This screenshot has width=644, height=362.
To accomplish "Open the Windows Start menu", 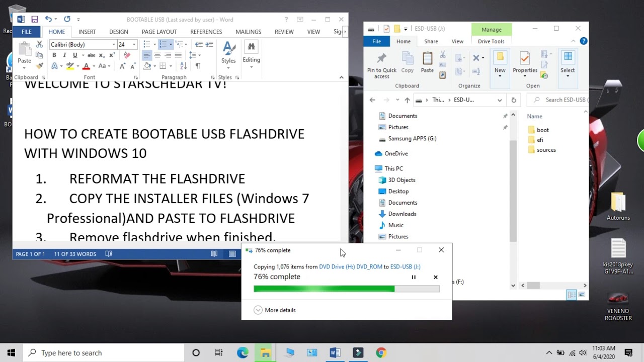I will [11, 352].
